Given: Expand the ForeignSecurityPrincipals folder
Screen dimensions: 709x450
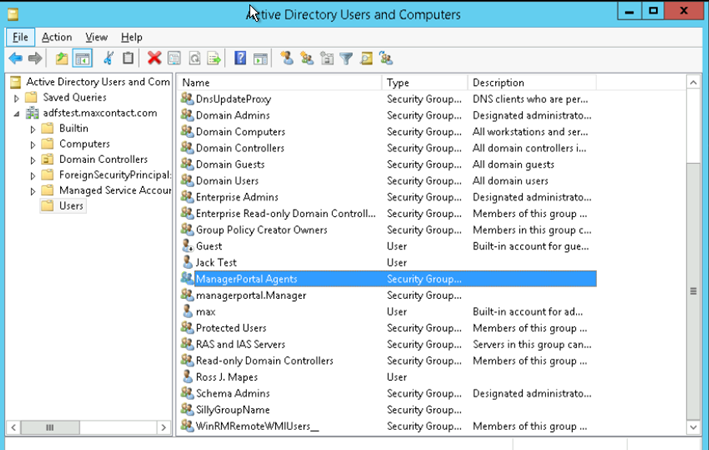Looking at the screenshot, I should point(33,175).
